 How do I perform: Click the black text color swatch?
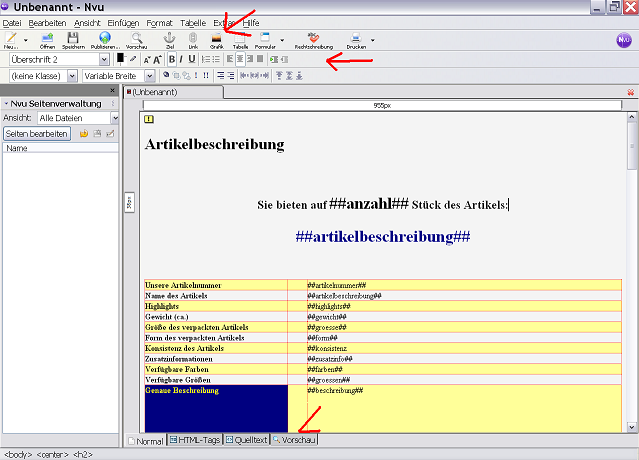120,58
